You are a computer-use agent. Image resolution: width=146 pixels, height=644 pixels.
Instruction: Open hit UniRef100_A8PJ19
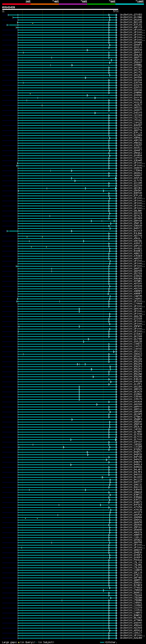131,27
